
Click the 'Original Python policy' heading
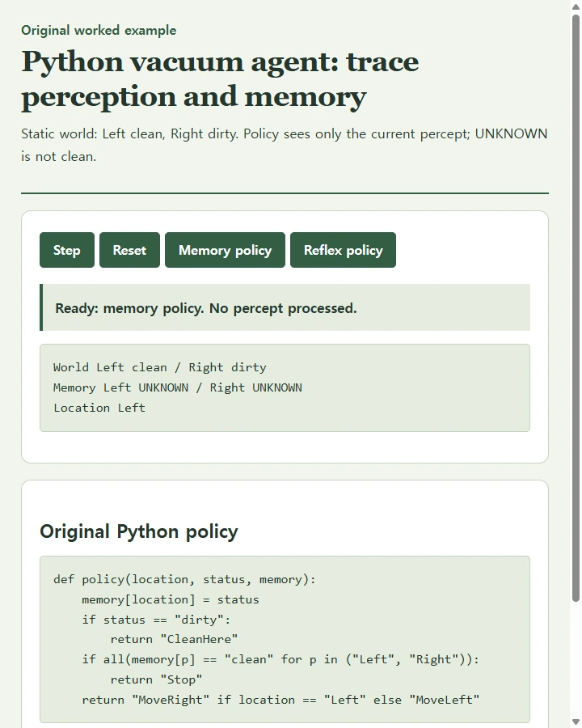(139, 531)
